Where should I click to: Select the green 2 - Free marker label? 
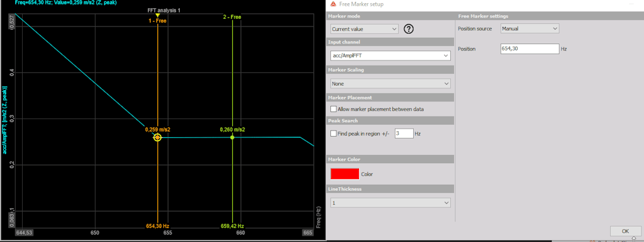tap(232, 17)
